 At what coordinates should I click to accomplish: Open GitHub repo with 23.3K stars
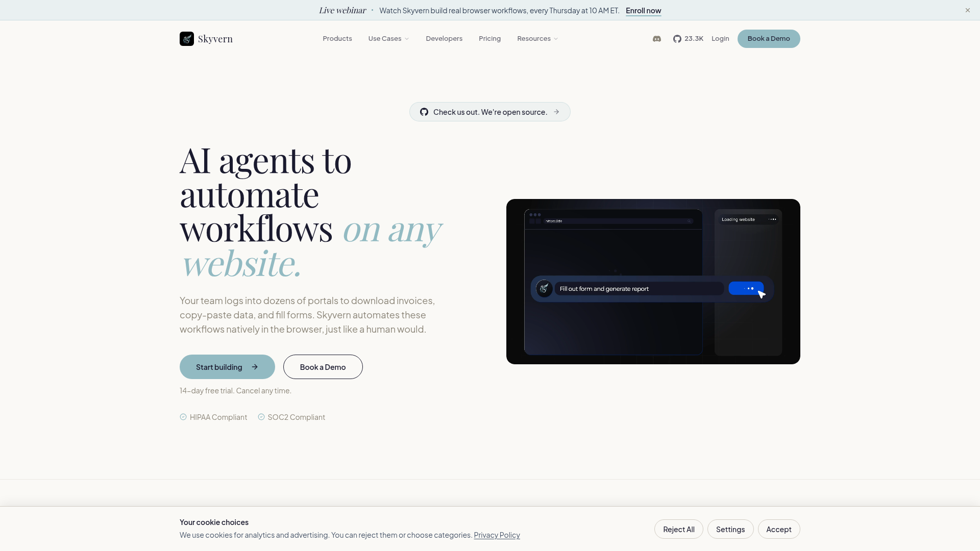pyautogui.click(x=688, y=39)
